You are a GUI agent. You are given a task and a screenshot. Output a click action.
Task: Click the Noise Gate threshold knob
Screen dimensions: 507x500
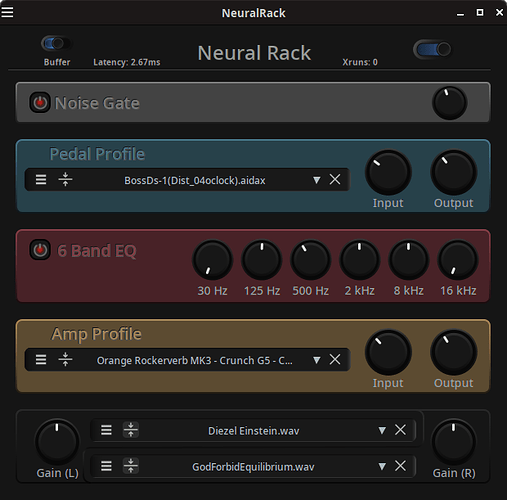[x=449, y=103]
